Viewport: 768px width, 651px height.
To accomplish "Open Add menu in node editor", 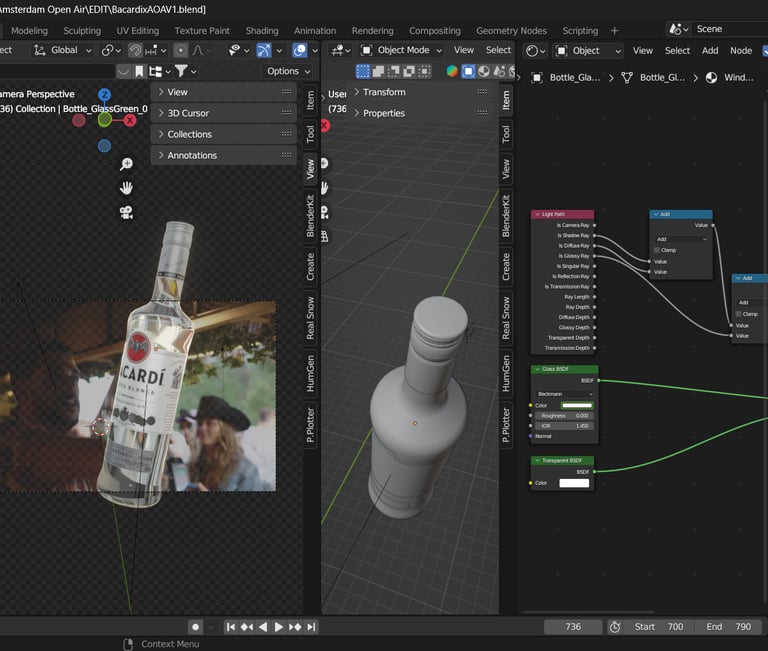I will click(x=710, y=50).
